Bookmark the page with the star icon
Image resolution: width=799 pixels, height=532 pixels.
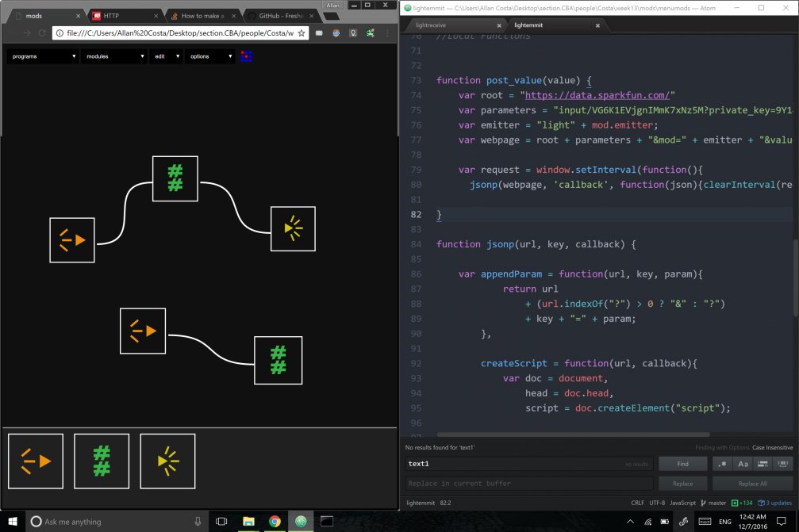pyautogui.click(x=300, y=33)
